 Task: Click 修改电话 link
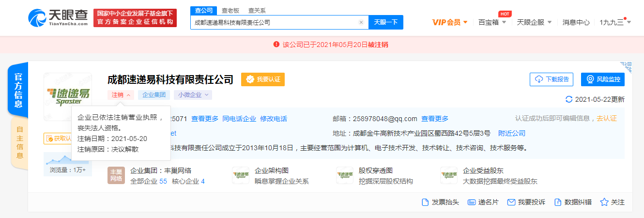pyautogui.click(x=274, y=119)
